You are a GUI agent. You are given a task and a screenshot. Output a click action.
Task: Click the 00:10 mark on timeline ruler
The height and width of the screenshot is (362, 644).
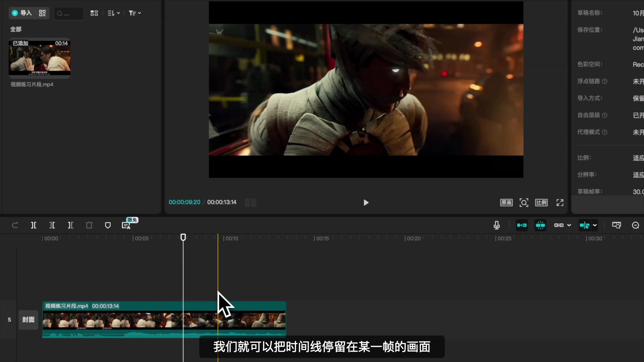click(231, 238)
